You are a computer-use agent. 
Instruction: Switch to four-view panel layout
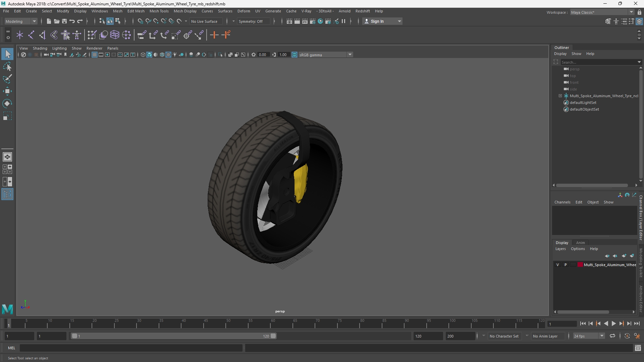pyautogui.click(x=7, y=169)
